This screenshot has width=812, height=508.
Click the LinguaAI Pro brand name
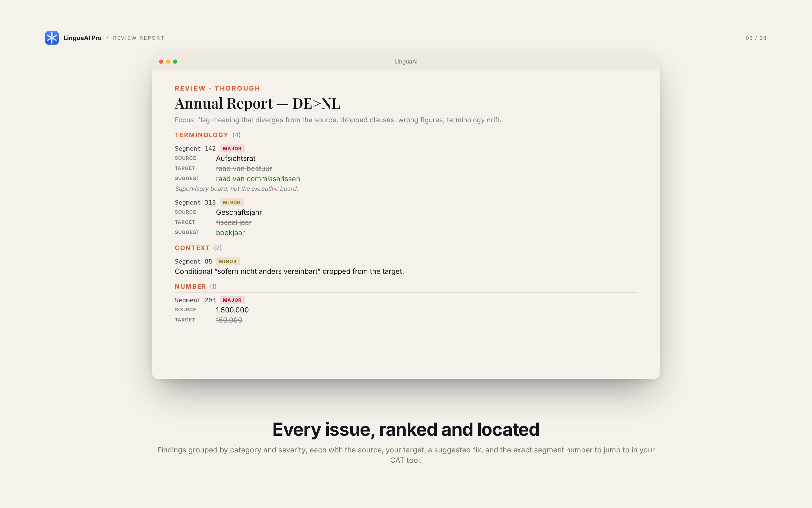pyautogui.click(x=83, y=38)
